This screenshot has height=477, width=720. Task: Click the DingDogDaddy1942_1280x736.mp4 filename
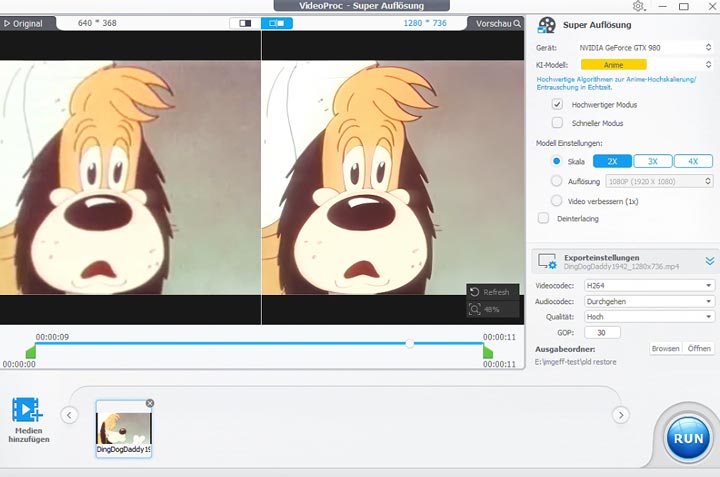[x=621, y=266]
